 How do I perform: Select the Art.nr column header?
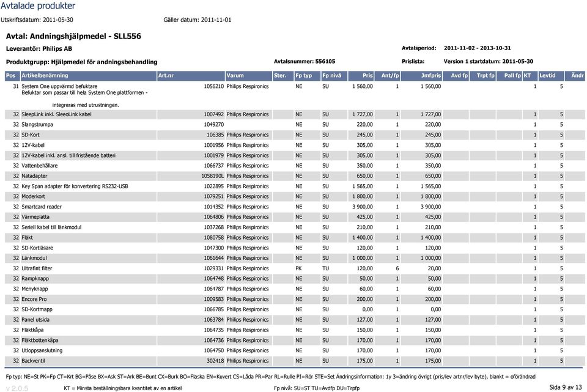click(191, 76)
